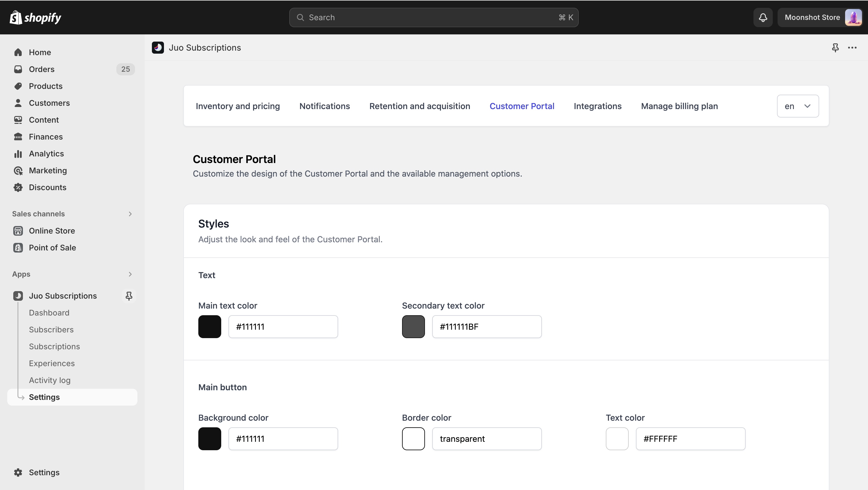Select the Notifications tab
The width and height of the screenshot is (868, 490).
pyautogui.click(x=324, y=105)
